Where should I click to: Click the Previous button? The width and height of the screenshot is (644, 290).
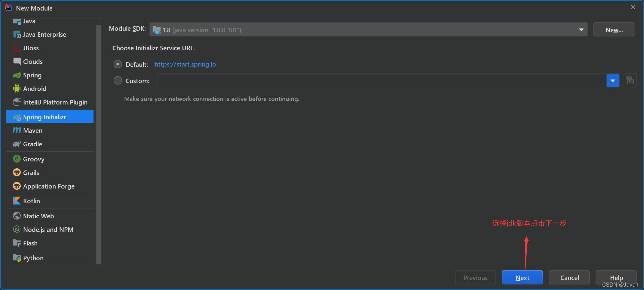(x=475, y=277)
